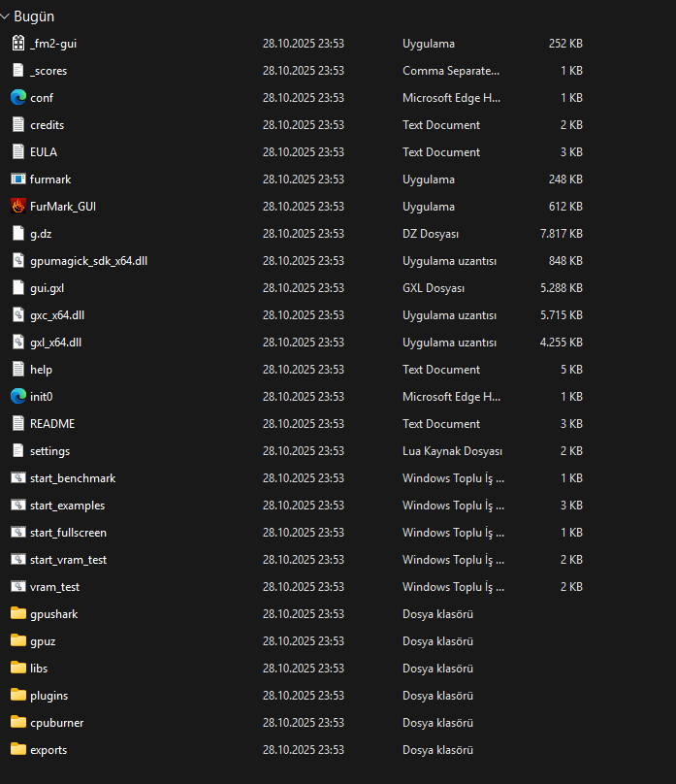Click the plugins folder icon
Screen dimensions: 676x784
(x=18, y=695)
